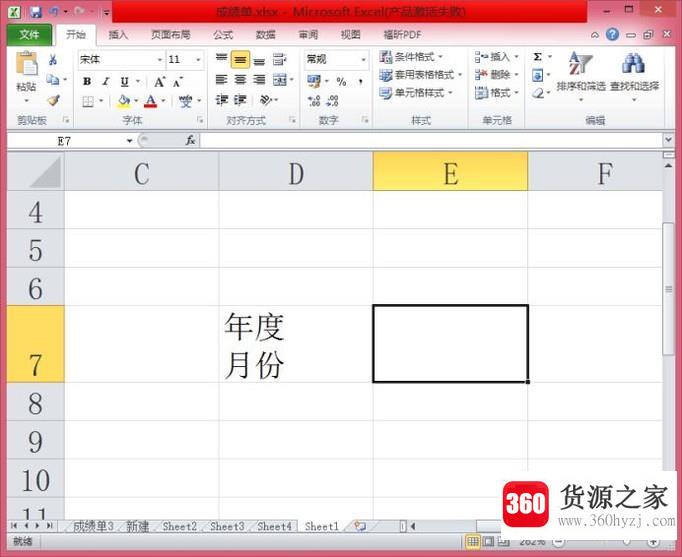Click the Center text horizontally icon
The height and width of the screenshot is (557, 682).
(240, 80)
